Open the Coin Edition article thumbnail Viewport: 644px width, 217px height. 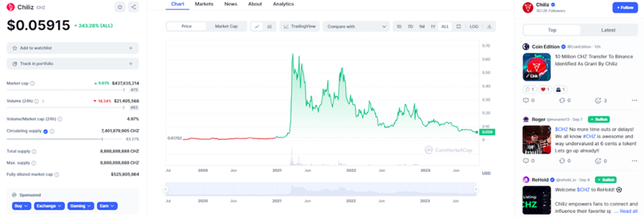click(x=536, y=67)
